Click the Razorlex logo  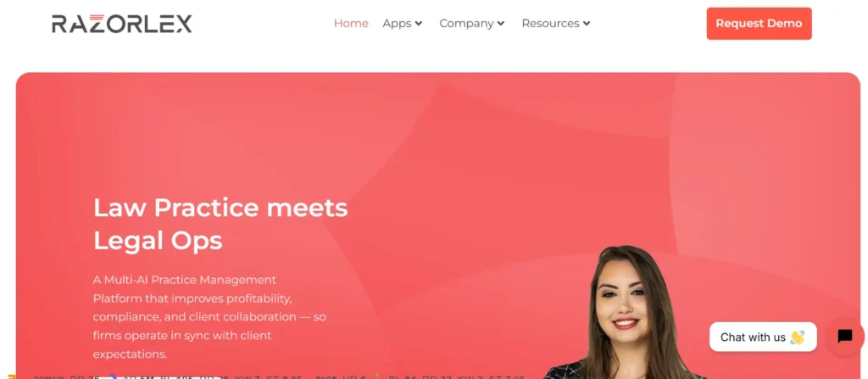point(122,24)
